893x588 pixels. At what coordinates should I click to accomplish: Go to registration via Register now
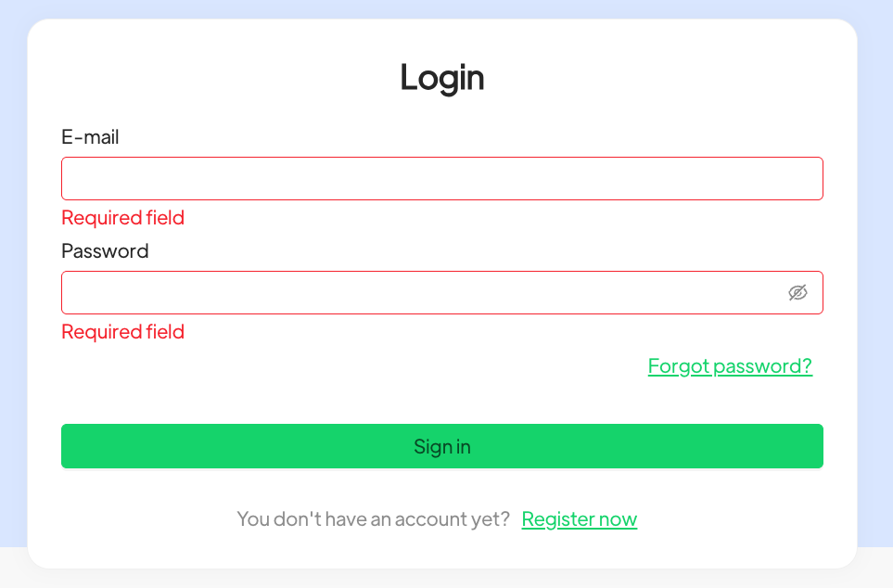pyautogui.click(x=580, y=519)
